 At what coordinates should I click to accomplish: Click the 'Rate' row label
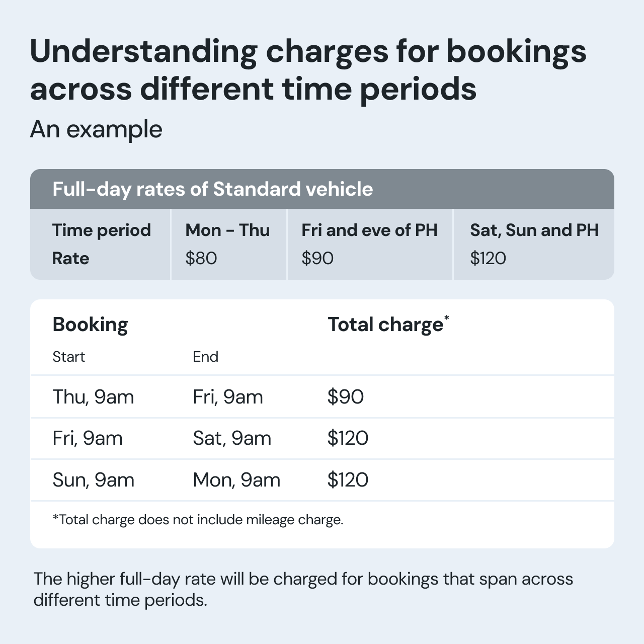point(70,258)
